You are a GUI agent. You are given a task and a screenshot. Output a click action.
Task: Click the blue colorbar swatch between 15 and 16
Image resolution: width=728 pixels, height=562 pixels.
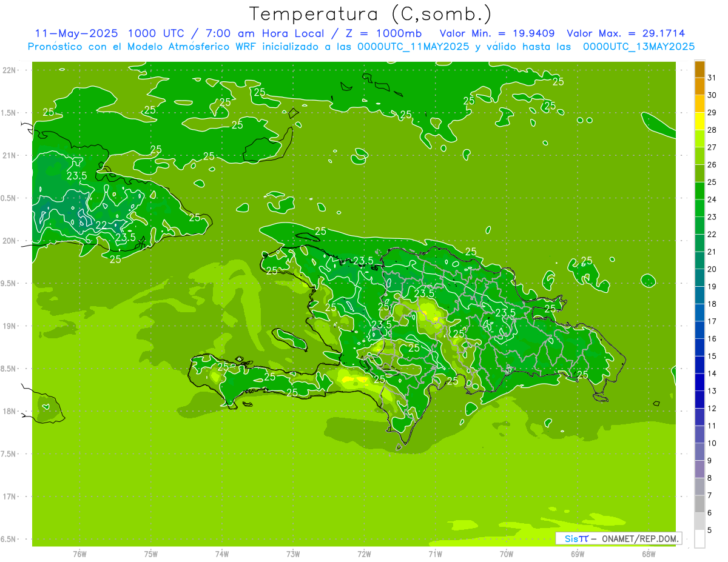(699, 347)
